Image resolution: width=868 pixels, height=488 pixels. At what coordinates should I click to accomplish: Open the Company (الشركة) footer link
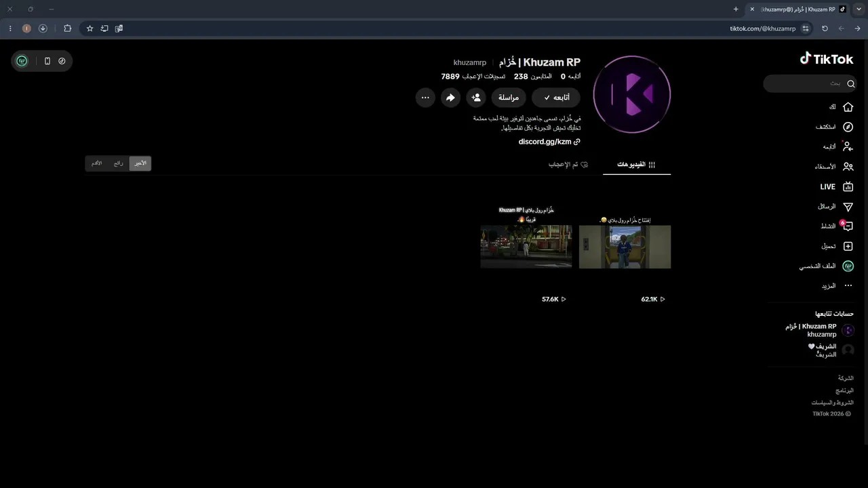click(x=846, y=378)
